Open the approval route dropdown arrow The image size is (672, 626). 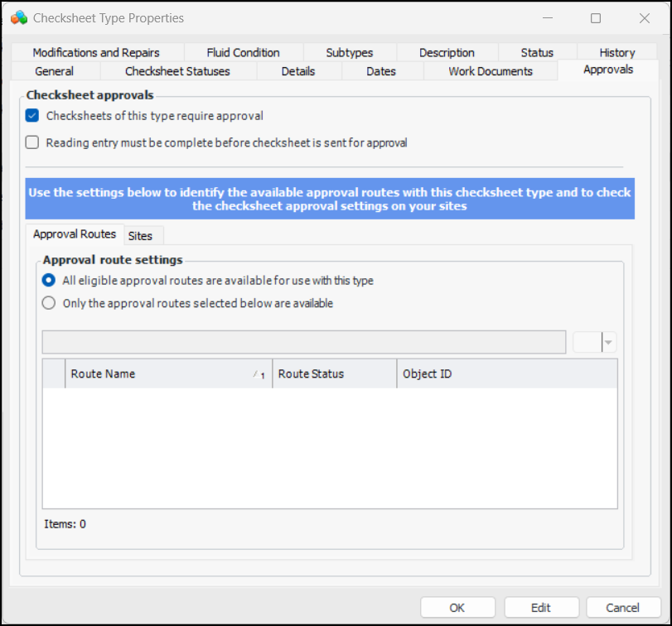click(x=609, y=342)
